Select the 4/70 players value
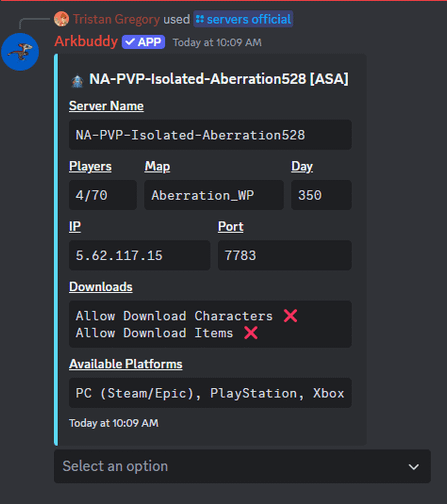Screen dimensions: 447x504 coord(91,195)
